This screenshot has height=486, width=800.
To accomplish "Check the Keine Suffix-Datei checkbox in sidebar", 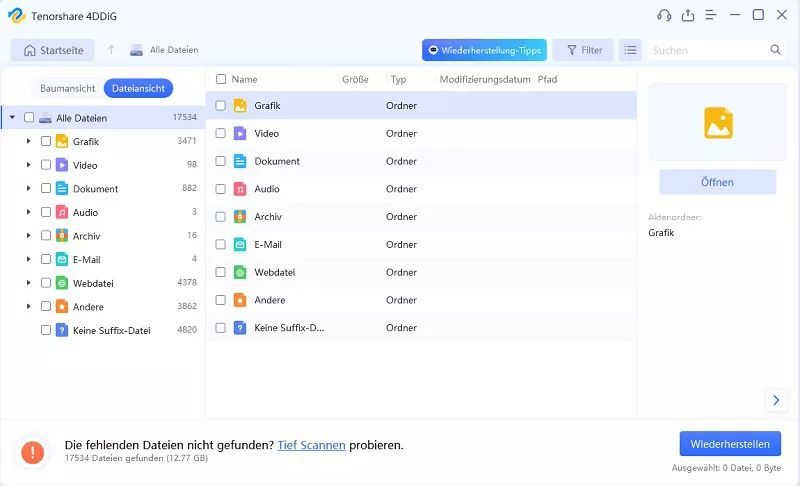I will [x=46, y=330].
